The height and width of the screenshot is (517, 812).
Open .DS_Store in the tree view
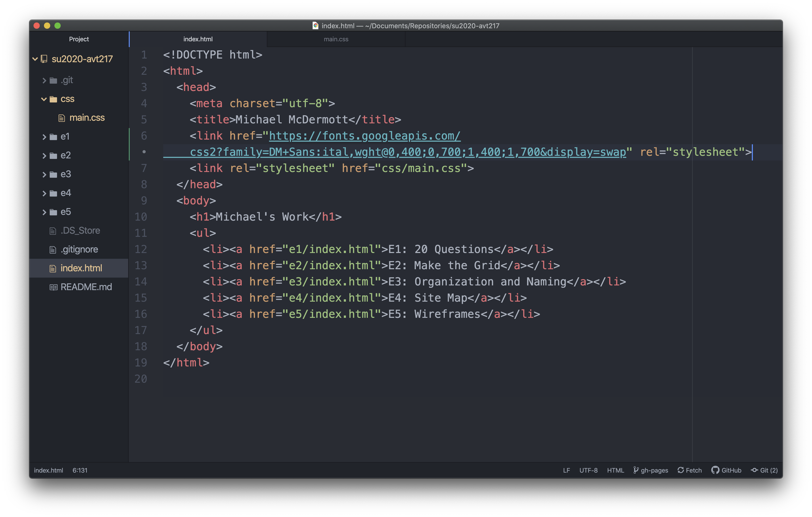[80, 231]
